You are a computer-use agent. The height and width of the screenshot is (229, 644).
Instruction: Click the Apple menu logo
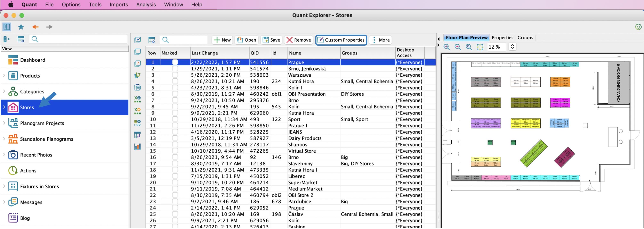coord(11,5)
